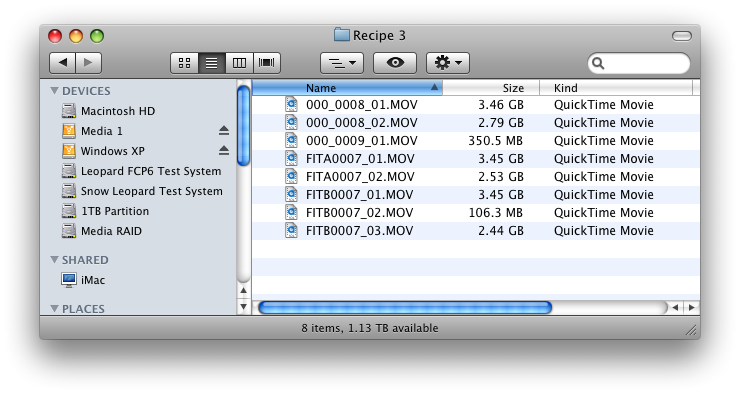The width and height of the screenshot is (740, 394).
Task: Click into the Finder search field
Action: [x=639, y=63]
